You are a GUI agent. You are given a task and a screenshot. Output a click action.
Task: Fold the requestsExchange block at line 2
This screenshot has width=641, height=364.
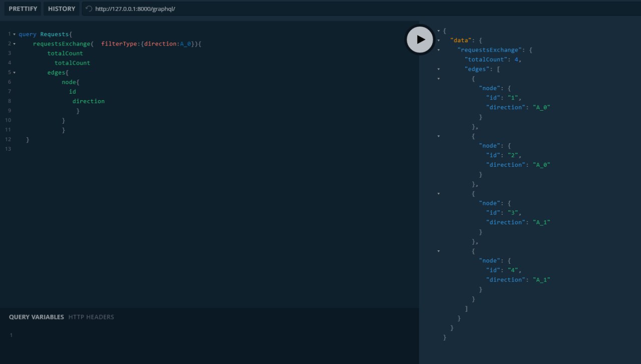coord(14,44)
